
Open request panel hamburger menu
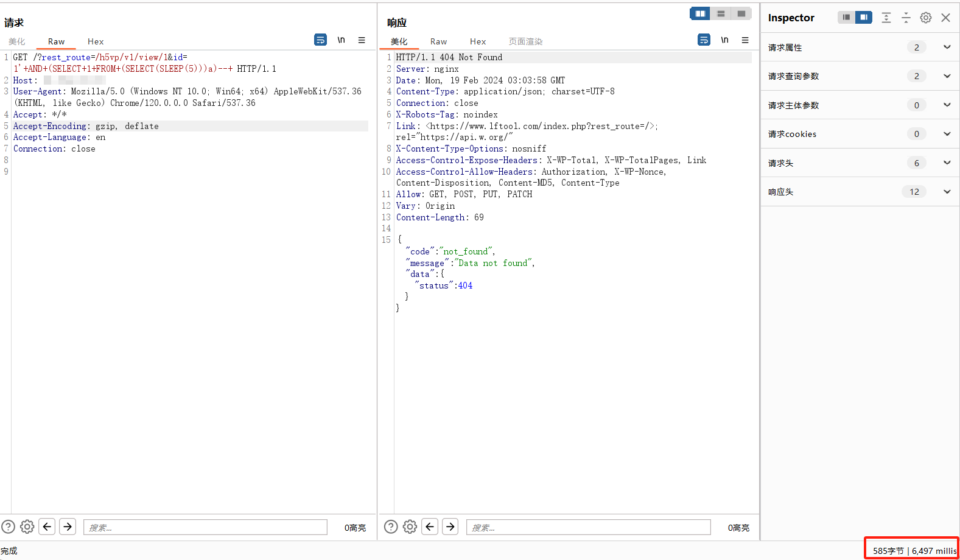click(362, 40)
